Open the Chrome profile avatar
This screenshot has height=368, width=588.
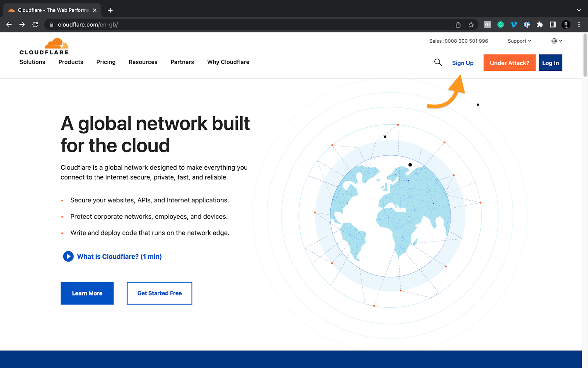click(566, 25)
